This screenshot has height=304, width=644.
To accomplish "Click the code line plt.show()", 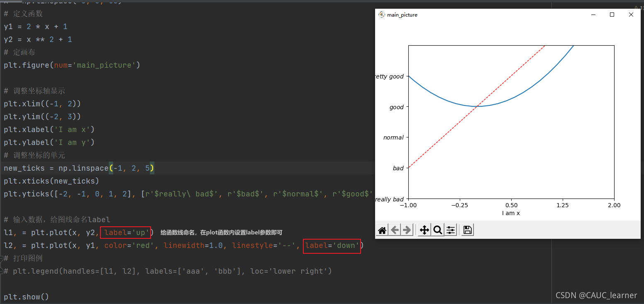I will point(27,297).
